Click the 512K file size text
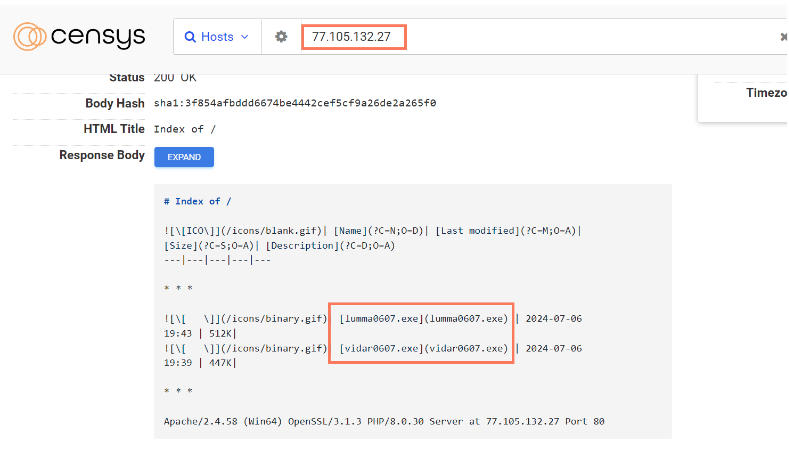 (x=219, y=333)
